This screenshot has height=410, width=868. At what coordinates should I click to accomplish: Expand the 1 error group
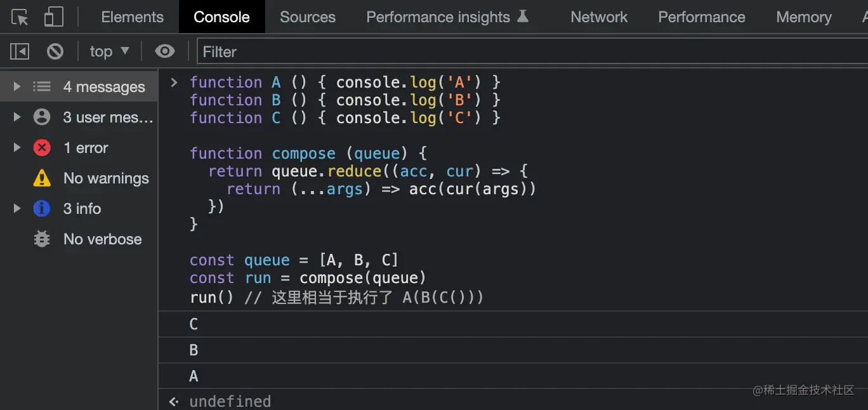(17, 148)
